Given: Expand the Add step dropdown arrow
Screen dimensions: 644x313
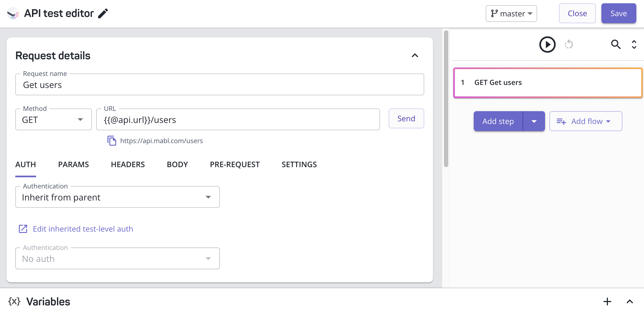Looking at the screenshot, I should pos(534,121).
